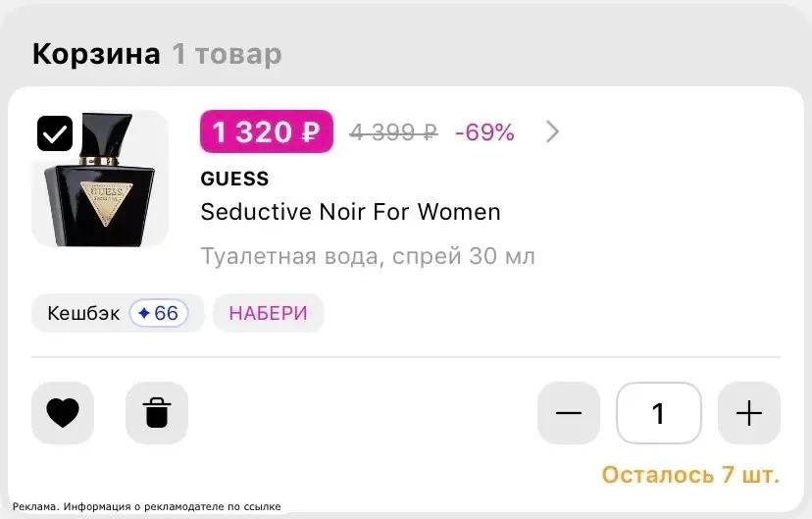Decrease quantity with the minus button

pyautogui.click(x=569, y=413)
